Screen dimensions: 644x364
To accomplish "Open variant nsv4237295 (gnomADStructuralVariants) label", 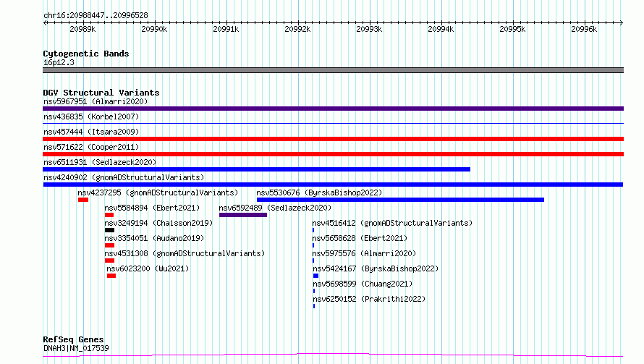I will [x=158, y=192].
